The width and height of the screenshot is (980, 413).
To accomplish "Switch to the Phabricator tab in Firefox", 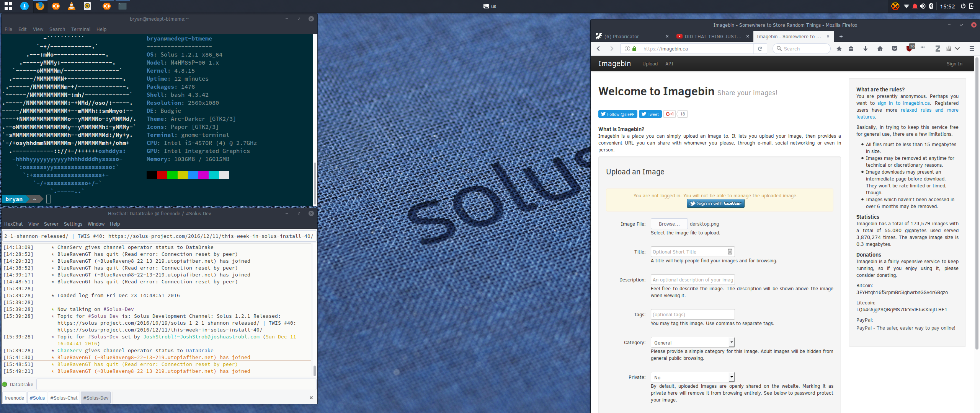I will [632, 36].
